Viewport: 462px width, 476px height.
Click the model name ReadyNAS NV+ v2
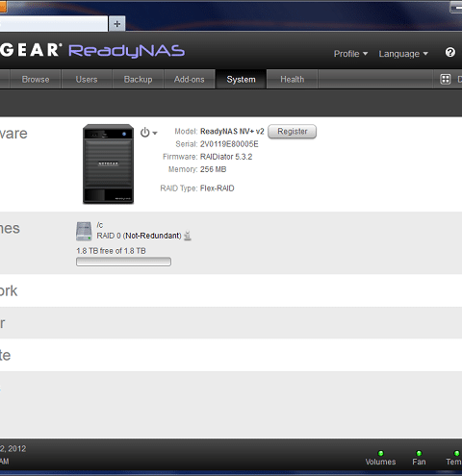click(x=232, y=132)
